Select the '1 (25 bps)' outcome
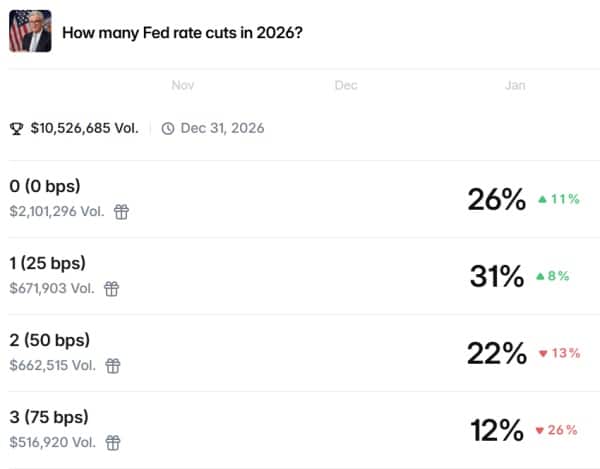Screen dimensions: 600x469 48,264
